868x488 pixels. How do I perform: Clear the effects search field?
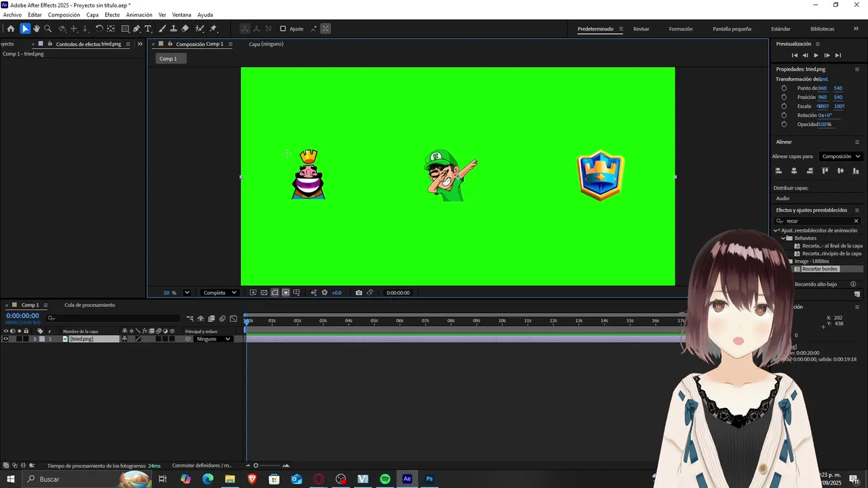tap(856, 221)
